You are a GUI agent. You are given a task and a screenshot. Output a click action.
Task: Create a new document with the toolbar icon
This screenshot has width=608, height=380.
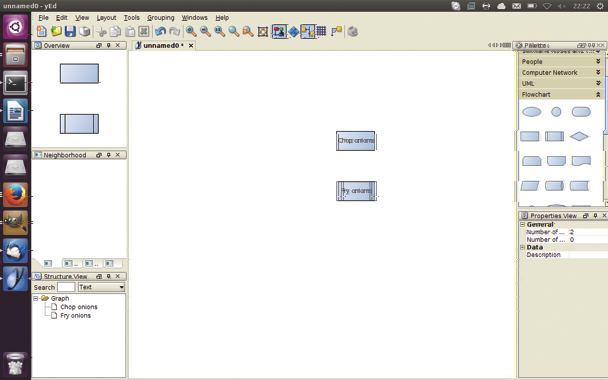(x=41, y=31)
